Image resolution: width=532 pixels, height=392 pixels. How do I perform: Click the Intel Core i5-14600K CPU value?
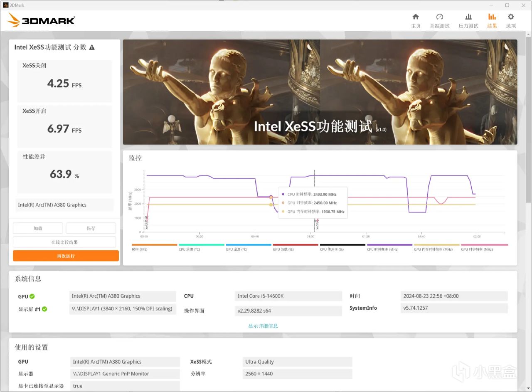tap(288, 296)
